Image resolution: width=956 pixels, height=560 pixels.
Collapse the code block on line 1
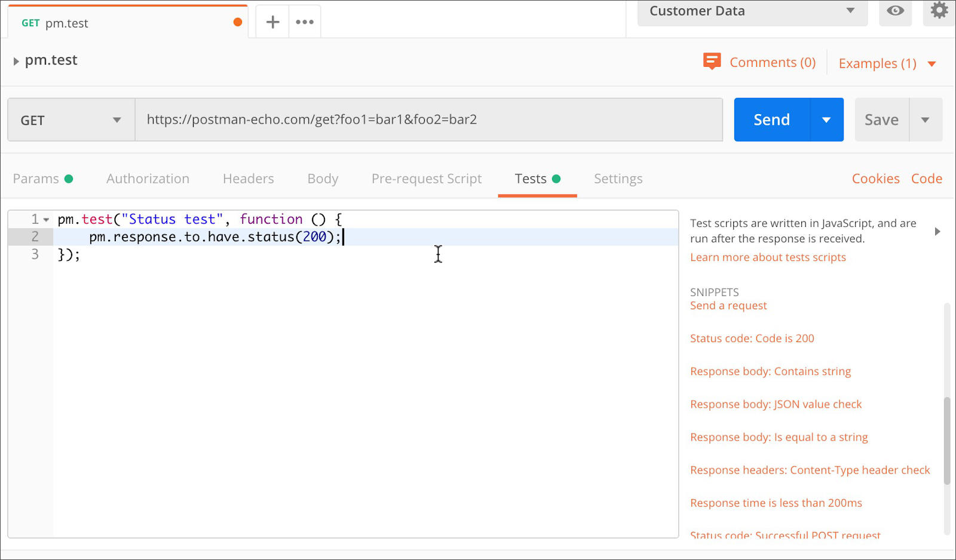coord(46,219)
